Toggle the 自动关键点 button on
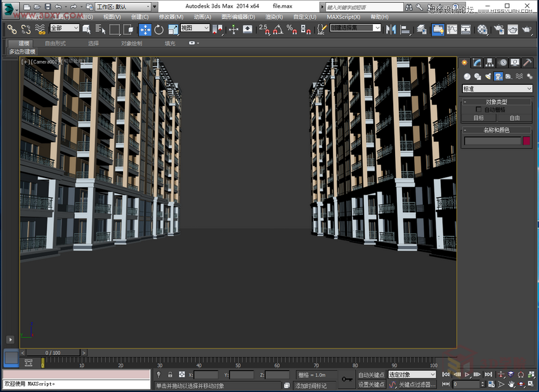This screenshot has height=392, width=539. tap(371, 375)
